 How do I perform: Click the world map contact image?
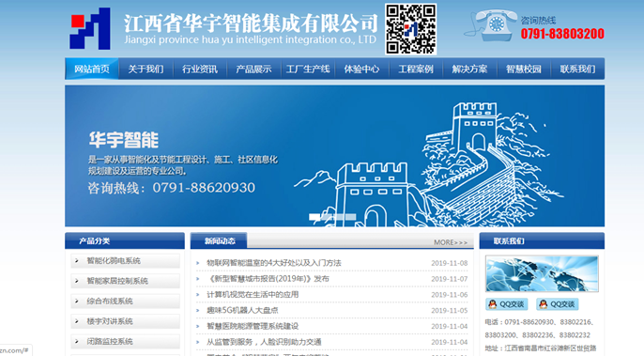pyautogui.click(x=542, y=273)
